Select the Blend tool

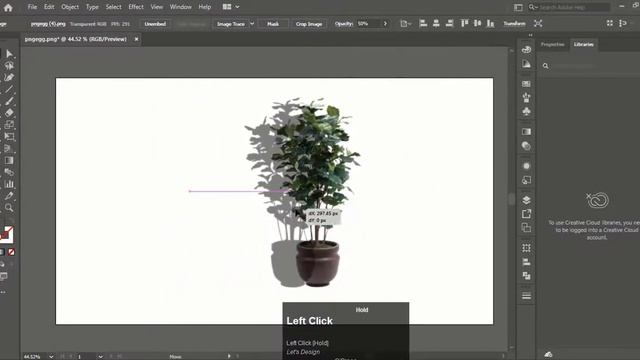tap(9, 172)
